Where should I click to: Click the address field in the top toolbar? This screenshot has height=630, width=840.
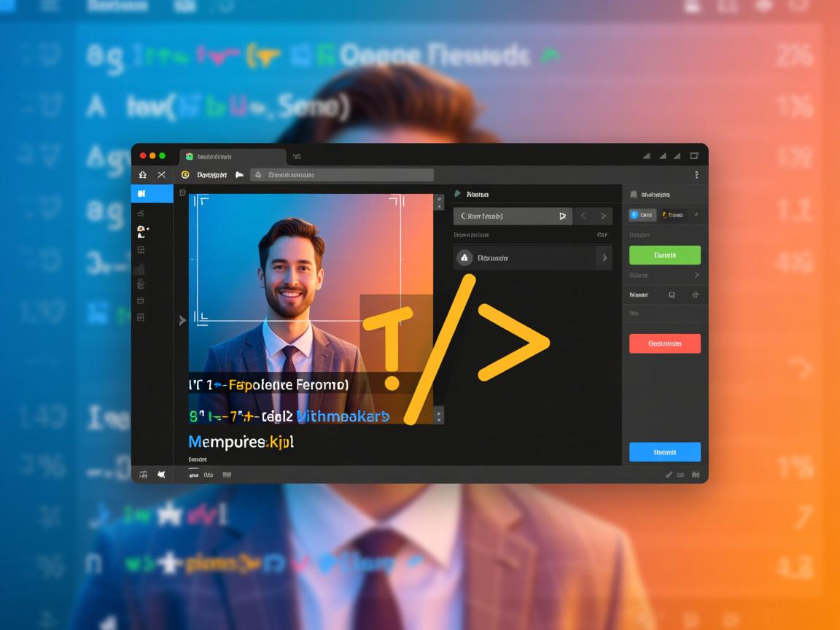(x=343, y=175)
